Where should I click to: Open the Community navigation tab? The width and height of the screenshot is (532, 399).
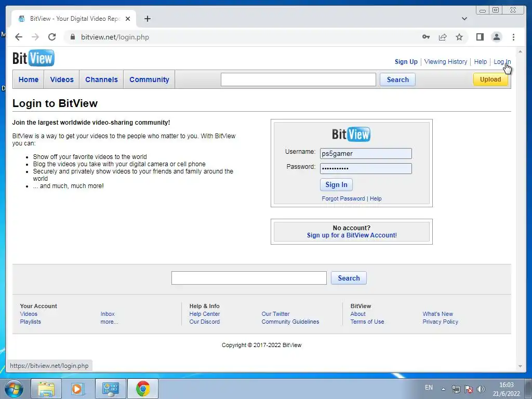pos(149,79)
